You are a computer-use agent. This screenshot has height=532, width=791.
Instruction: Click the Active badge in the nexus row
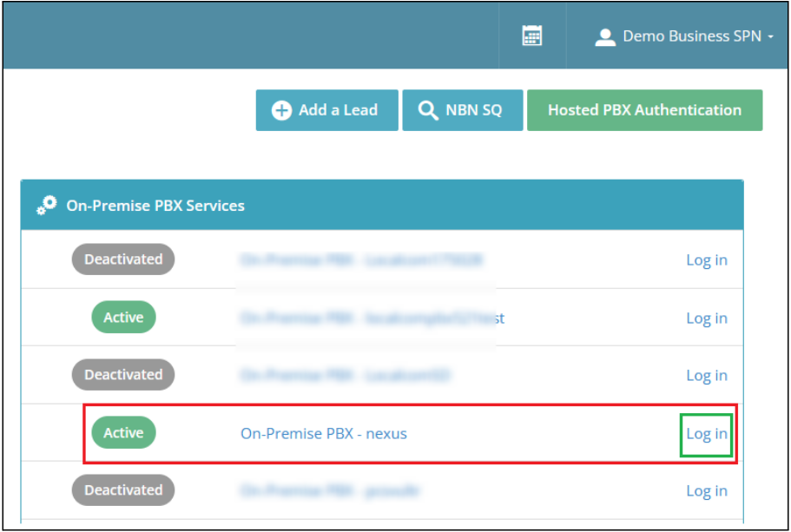(123, 432)
